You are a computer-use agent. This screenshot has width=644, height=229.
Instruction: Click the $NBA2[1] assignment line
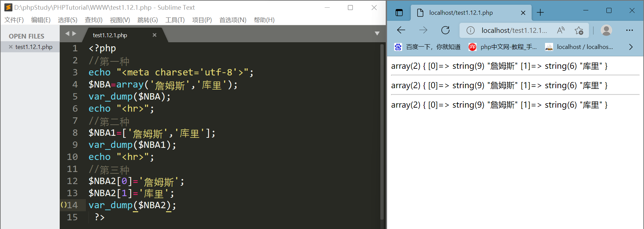tap(131, 193)
